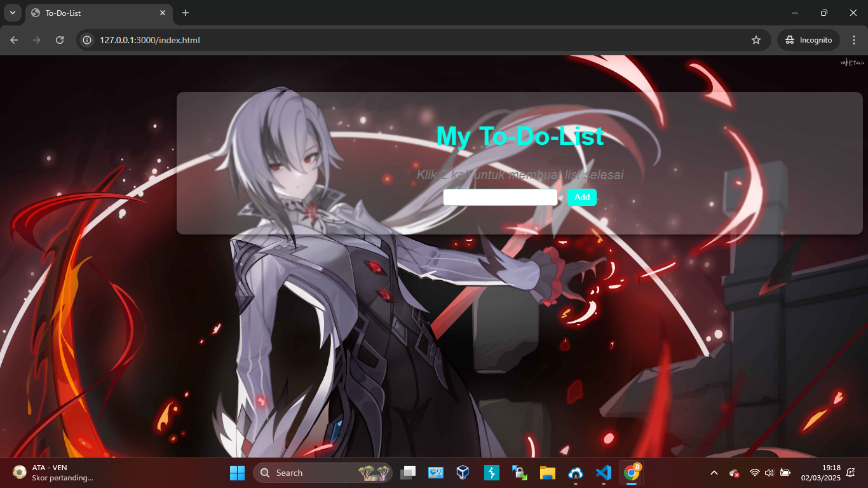Click the volume speaker tray icon
Image resolution: width=868 pixels, height=488 pixels.
770,473
